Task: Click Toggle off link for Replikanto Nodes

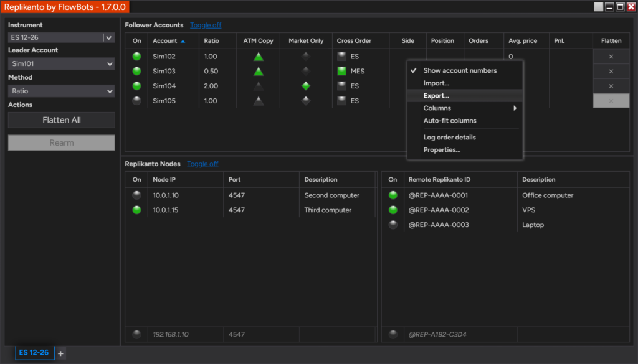Action: pos(202,164)
